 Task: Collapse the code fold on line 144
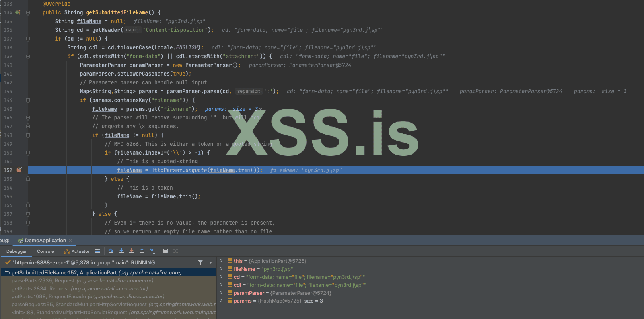pos(28,100)
